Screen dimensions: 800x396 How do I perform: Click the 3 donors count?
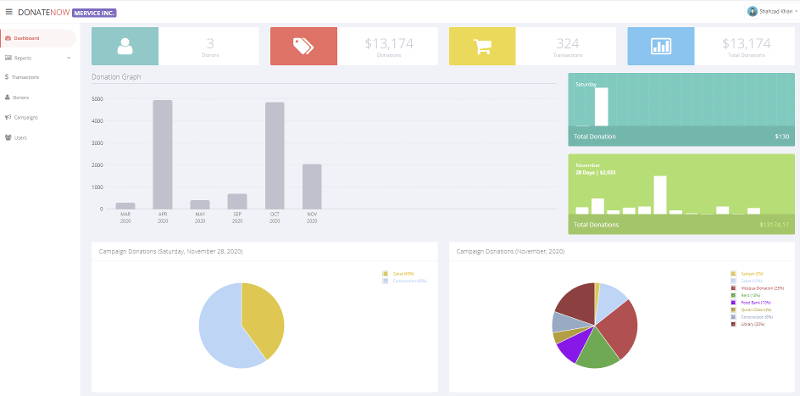pos(210,44)
